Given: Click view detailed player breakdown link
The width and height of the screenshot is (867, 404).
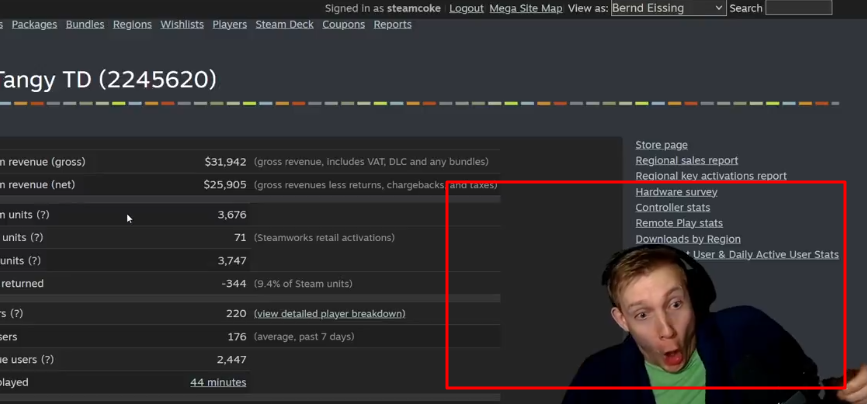Looking at the screenshot, I should [330, 314].
